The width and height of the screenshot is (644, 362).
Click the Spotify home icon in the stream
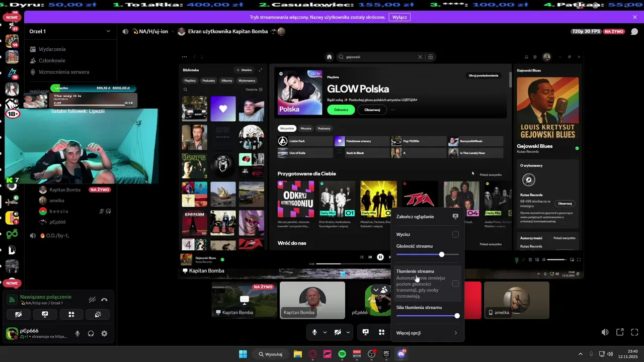[x=329, y=57]
